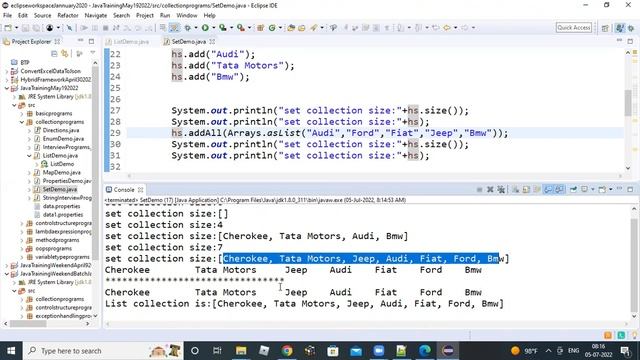Click the editor vertical scrollbar

coord(628,102)
